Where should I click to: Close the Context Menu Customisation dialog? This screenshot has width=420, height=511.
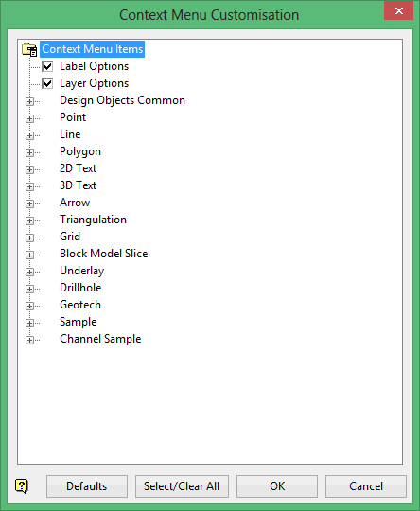pyautogui.click(x=398, y=10)
